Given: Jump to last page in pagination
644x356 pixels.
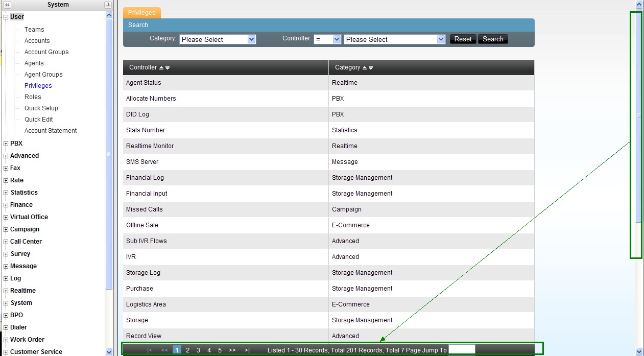Looking at the screenshot, I should (x=247, y=350).
